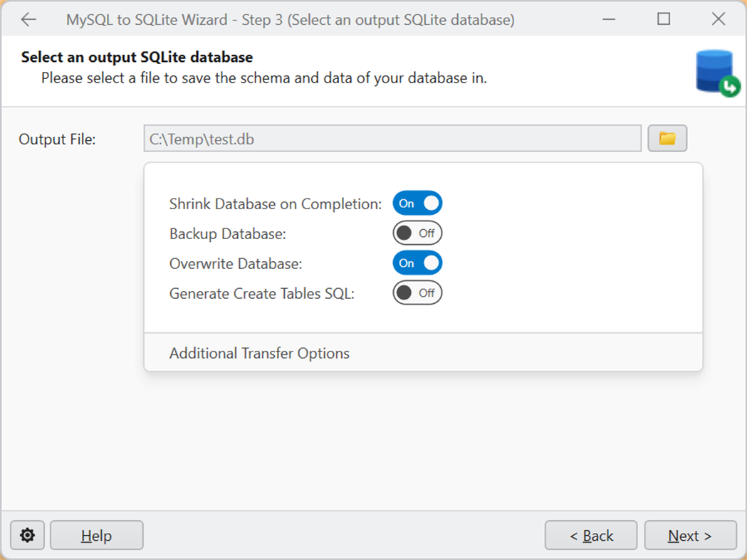Viewport: 747px width, 560px height.
Task: Click the blue database wizard icon
Action: [x=716, y=73]
